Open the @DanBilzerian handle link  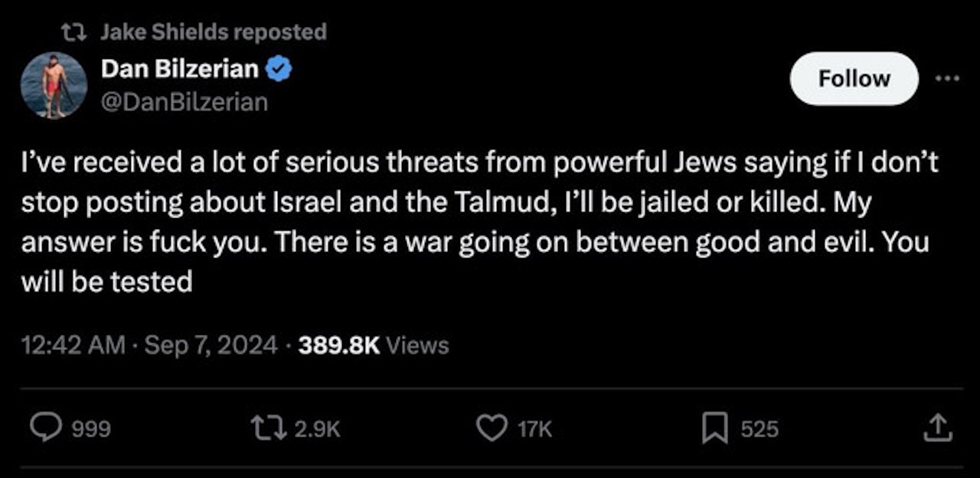pyautogui.click(x=184, y=102)
